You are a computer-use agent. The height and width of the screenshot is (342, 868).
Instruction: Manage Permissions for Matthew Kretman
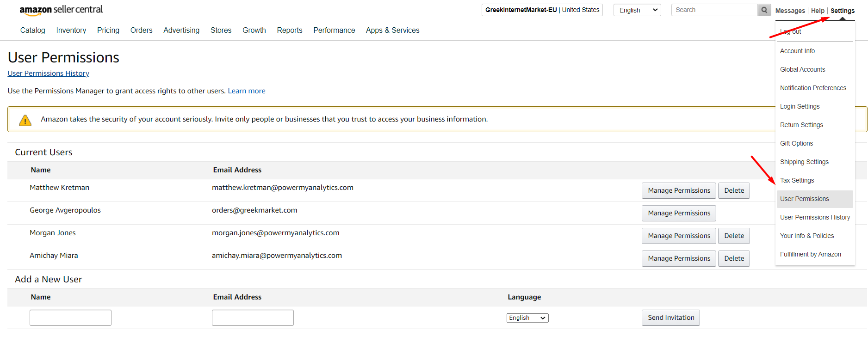[679, 190]
